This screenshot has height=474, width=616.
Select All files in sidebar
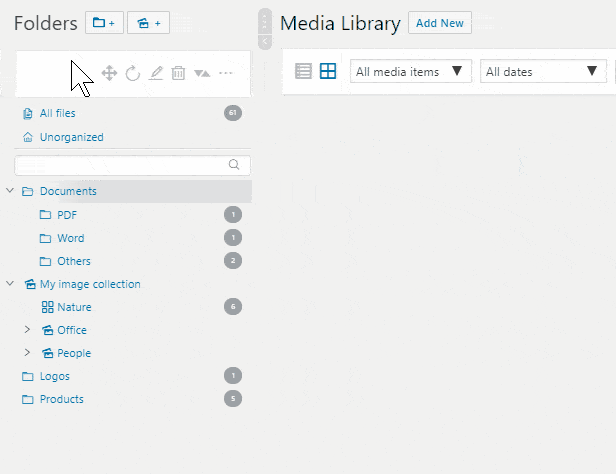pyautogui.click(x=57, y=114)
